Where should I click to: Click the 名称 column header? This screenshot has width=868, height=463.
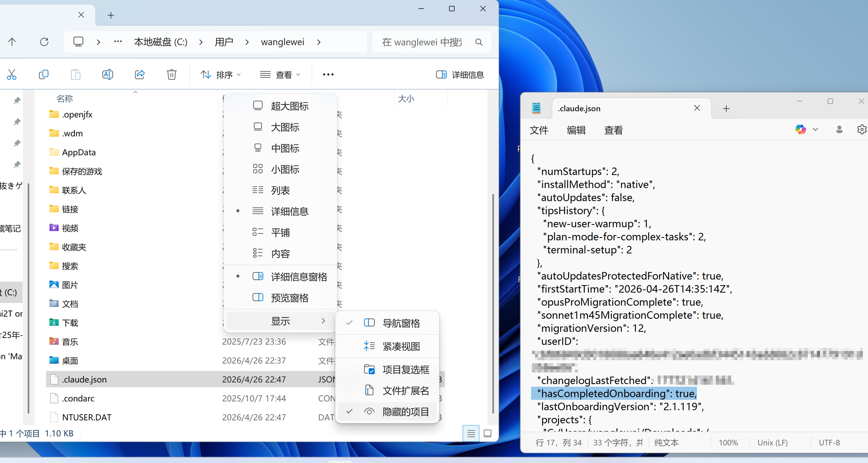[65, 98]
